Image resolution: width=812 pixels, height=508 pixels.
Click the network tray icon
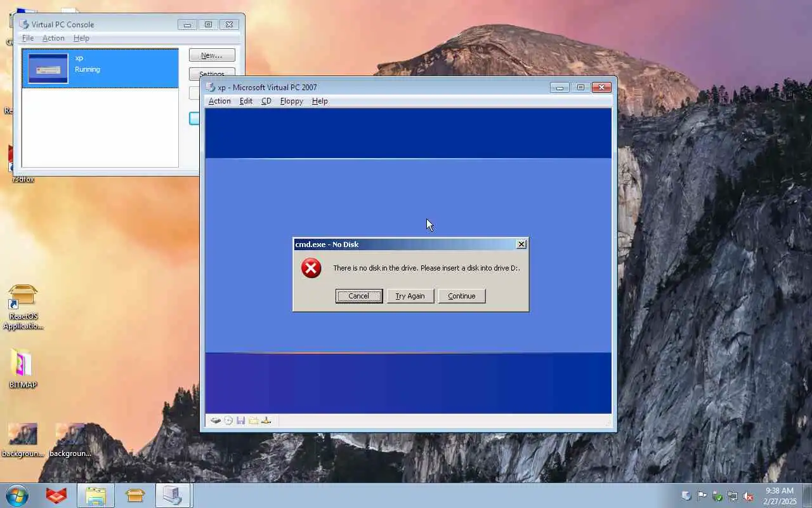point(733,496)
